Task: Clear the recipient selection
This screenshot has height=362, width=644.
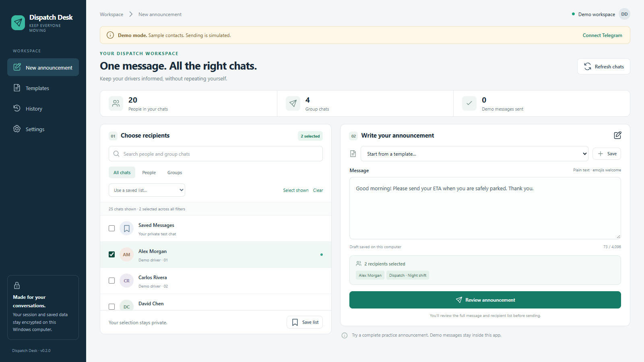Action: 318,190
